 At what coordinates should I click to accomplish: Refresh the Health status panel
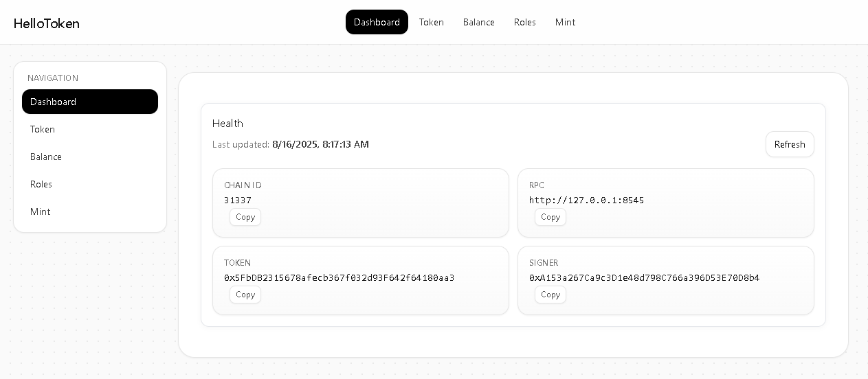790,144
